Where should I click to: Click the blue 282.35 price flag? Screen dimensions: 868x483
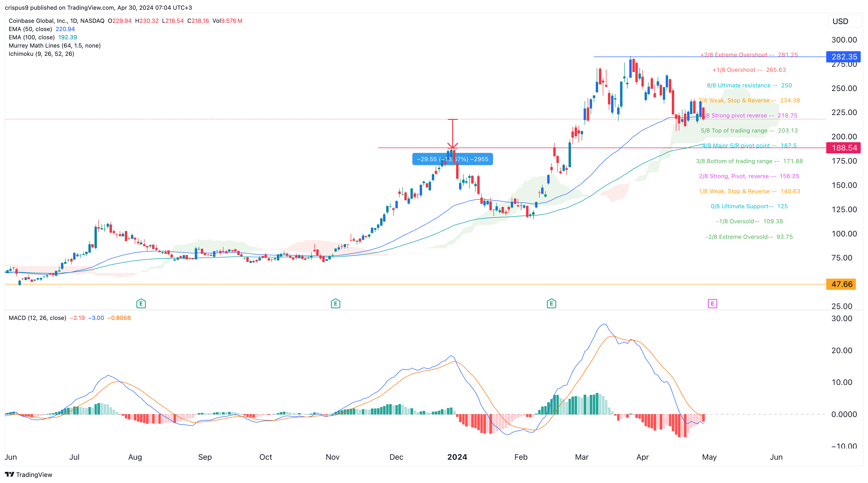[x=843, y=57]
